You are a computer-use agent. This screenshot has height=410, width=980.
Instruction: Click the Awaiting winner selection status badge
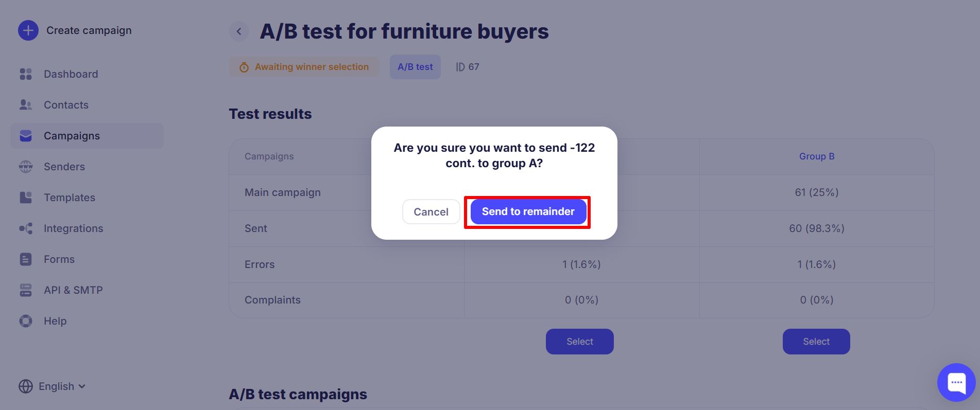pyautogui.click(x=304, y=67)
